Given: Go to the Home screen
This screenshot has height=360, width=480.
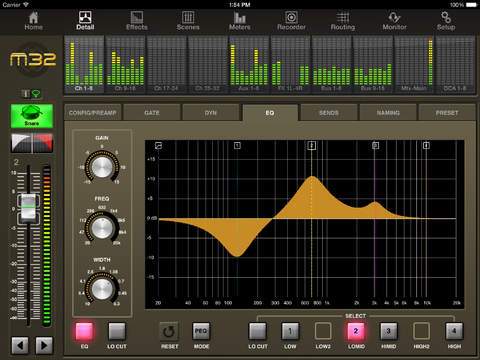Looking at the screenshot, I should 33,21.
